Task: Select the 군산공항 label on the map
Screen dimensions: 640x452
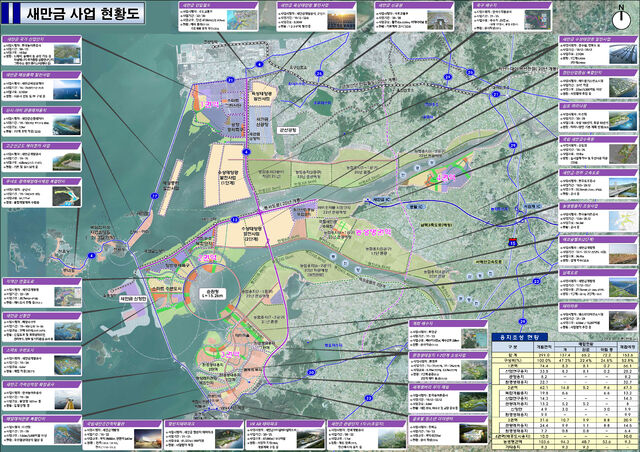Action: [x=296, y=130]
